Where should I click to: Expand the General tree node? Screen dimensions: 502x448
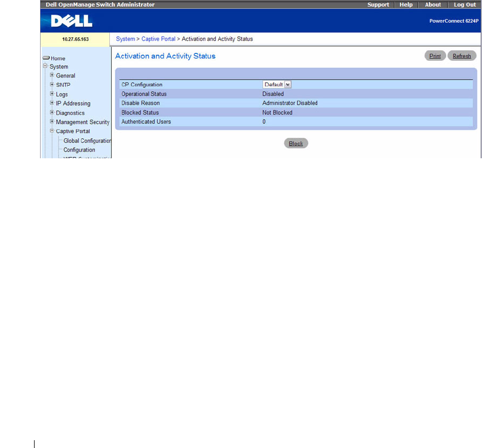(x=52, y=75)
